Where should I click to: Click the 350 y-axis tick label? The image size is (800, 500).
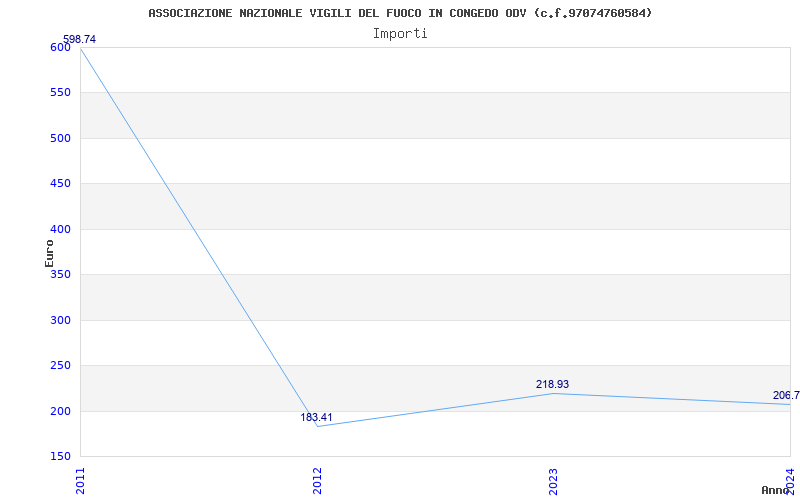[60, 274]
